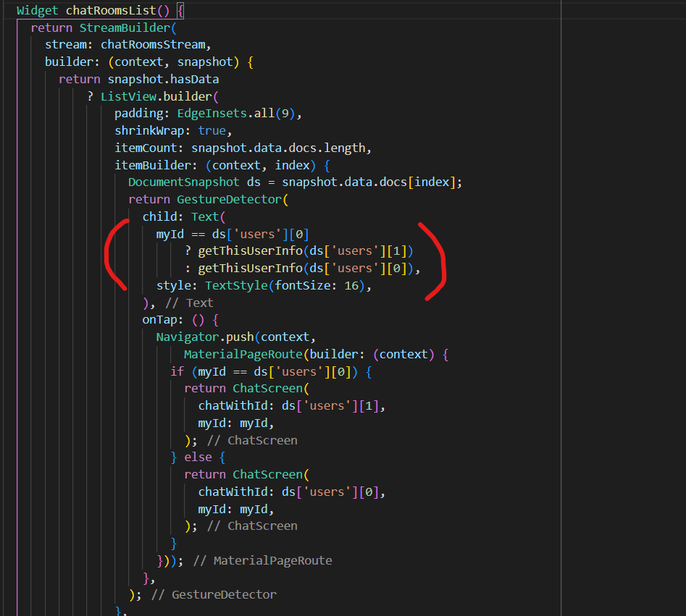The image size is (686, 616).
Task: Click the itemCount property name
Action: pos(141,148)
